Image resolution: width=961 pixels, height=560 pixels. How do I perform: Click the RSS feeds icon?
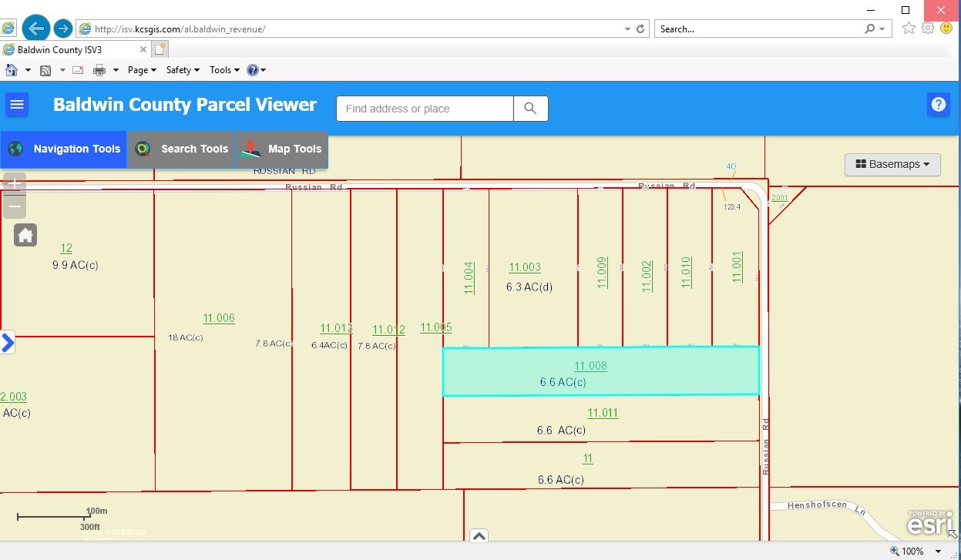[45, 70]
